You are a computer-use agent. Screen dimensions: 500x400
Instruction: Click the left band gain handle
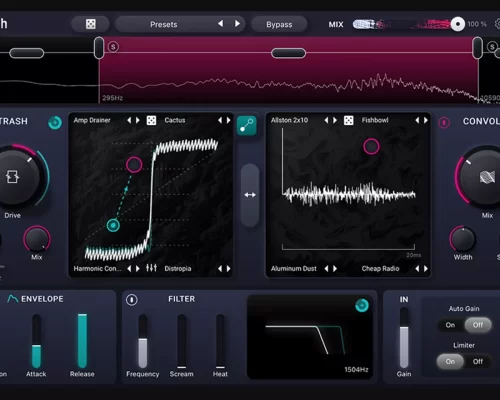coord(27,53)
